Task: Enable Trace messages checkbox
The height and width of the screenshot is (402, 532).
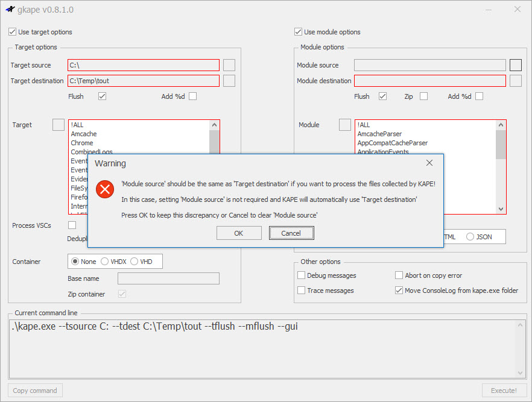Action: click(301, 291)
